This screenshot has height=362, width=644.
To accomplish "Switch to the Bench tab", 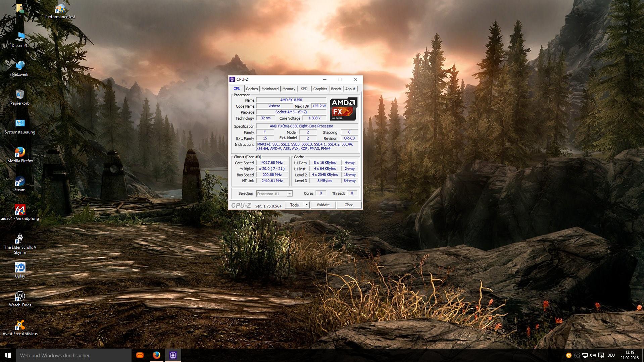I will (x=336, y=89).
